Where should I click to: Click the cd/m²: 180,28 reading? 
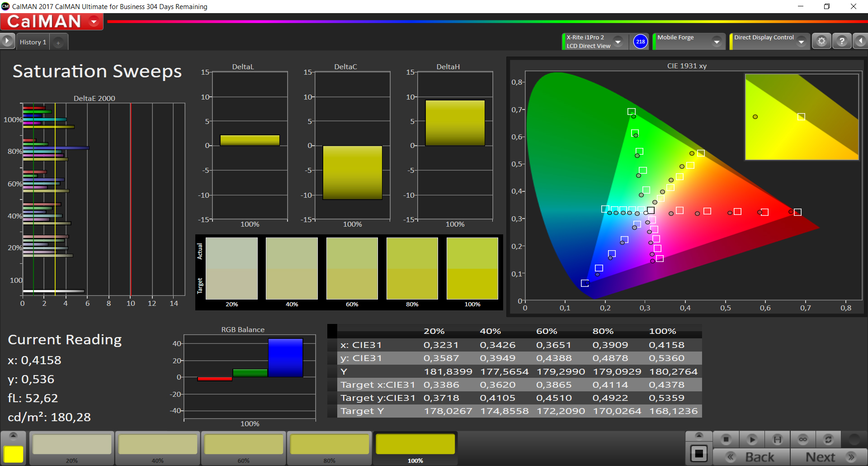pos(49,417)
